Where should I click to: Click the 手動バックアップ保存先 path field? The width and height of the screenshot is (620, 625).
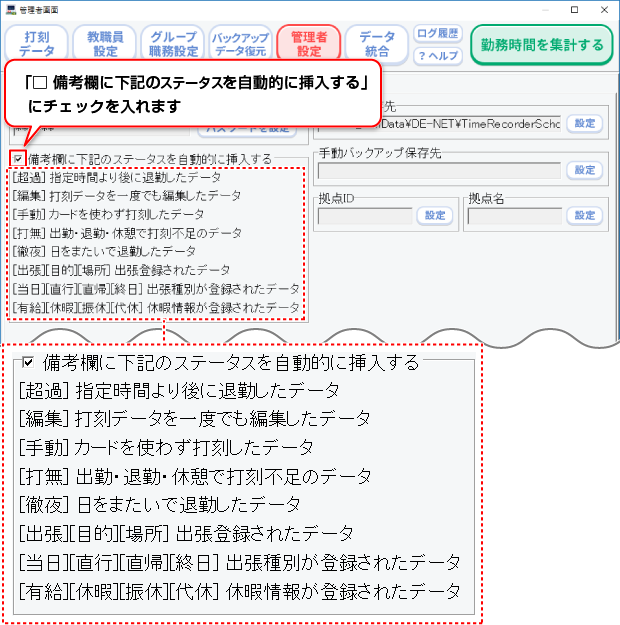[439, 170]
